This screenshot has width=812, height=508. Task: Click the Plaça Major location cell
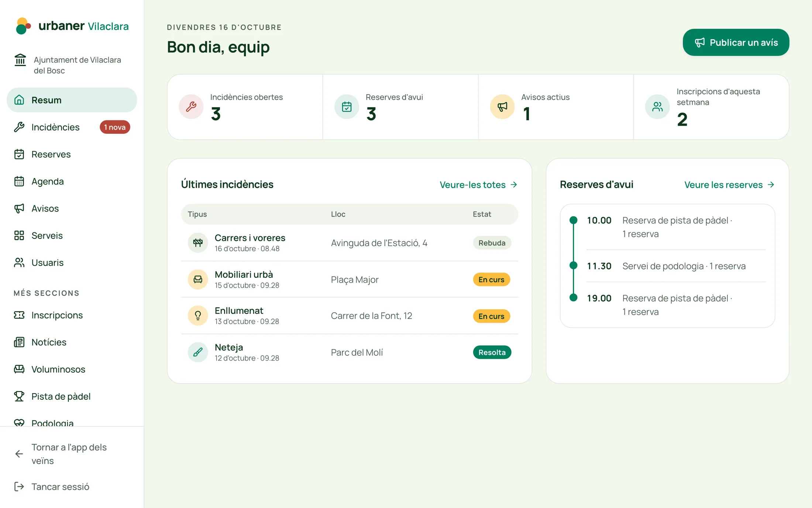(x=355, y=280)
